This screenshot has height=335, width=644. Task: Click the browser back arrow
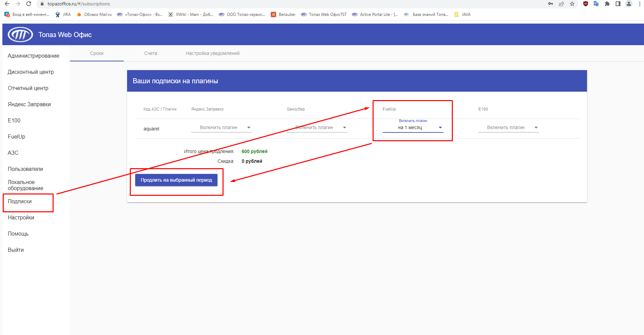point(7,4)
